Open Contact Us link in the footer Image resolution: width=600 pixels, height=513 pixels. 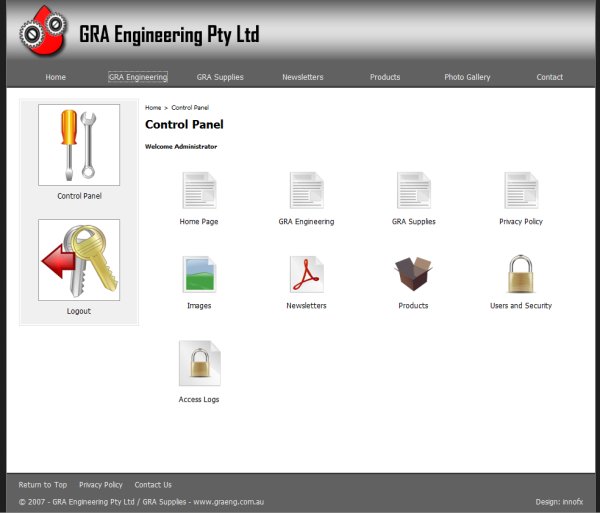[153, 485]
